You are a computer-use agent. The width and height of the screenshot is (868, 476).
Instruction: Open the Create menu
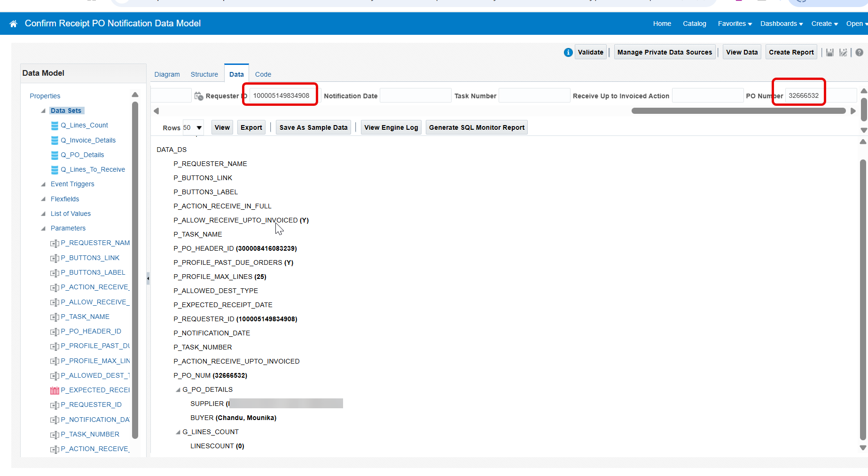coord(825,24)
